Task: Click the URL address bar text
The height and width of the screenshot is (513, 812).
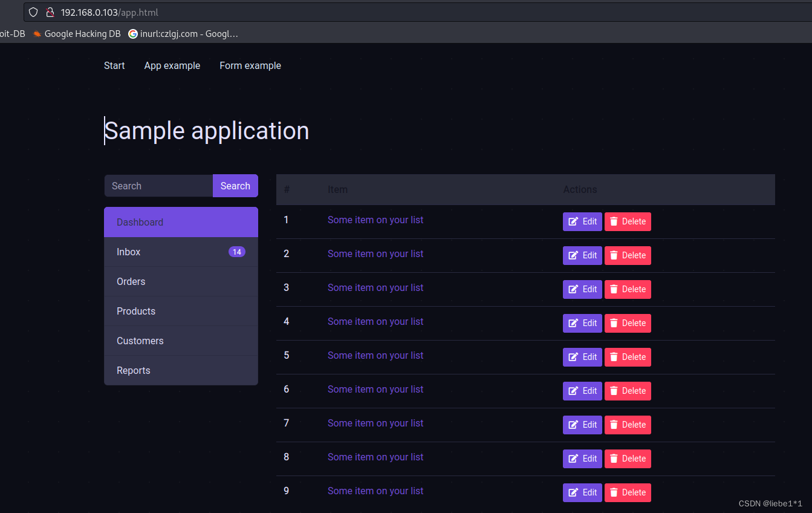Action: pos(109,12)
